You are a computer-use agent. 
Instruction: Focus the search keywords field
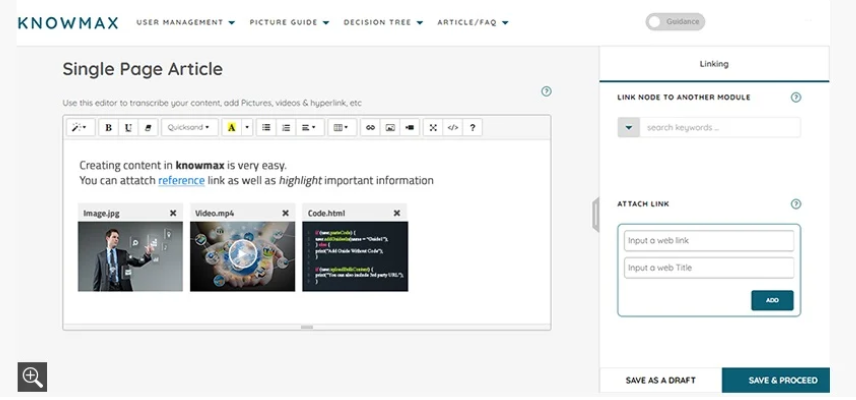[720, 128]
